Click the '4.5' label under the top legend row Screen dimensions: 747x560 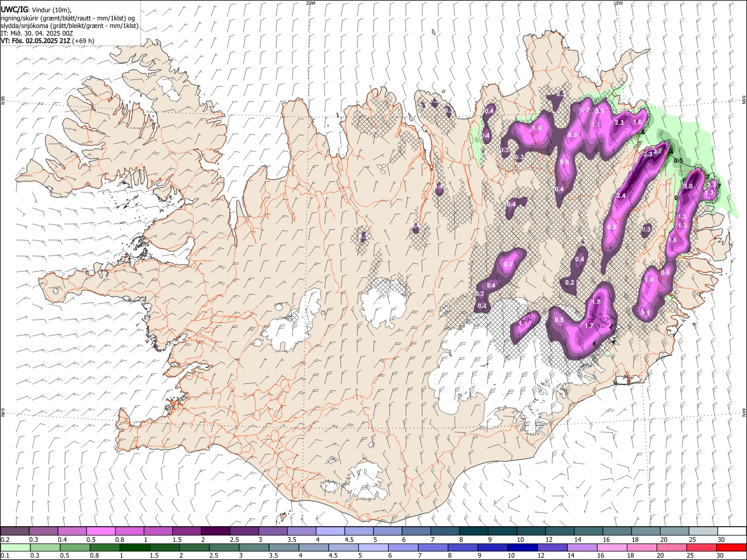tap(350, 540)
